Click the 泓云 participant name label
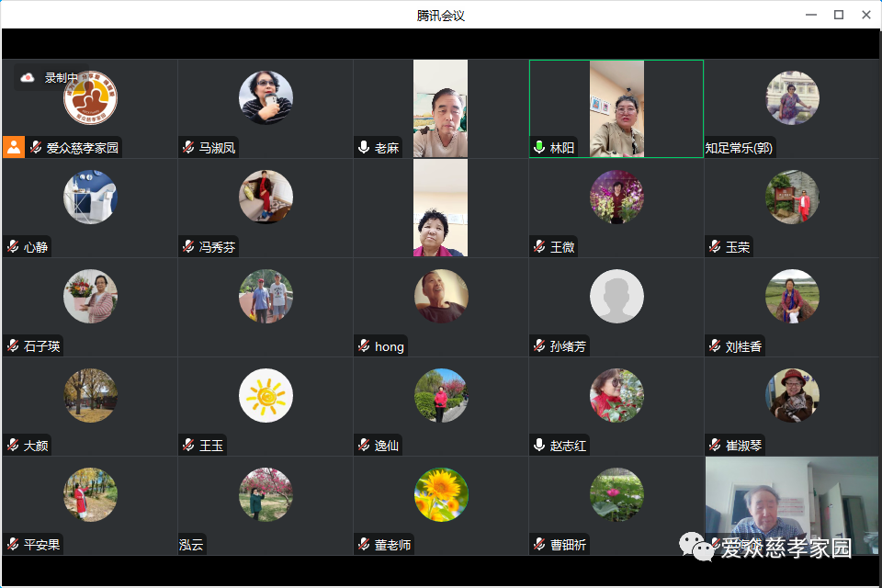The height and width of the screenshot is (588, 882). [192, 545]
